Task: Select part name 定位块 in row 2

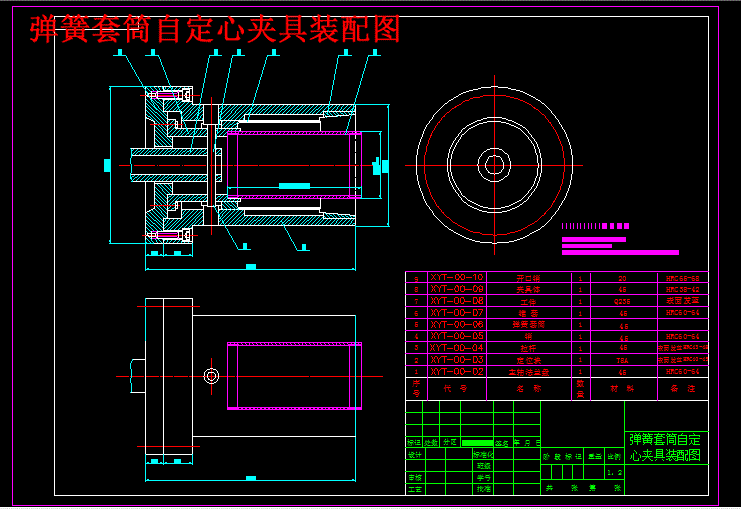Action: pos(528,360)
